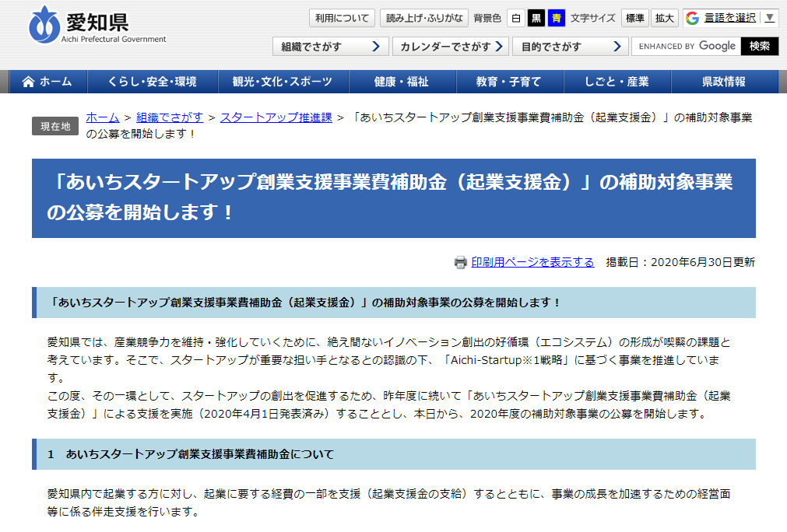
Task: Expand the 組織でさがす menu
Action: point(330,47)
